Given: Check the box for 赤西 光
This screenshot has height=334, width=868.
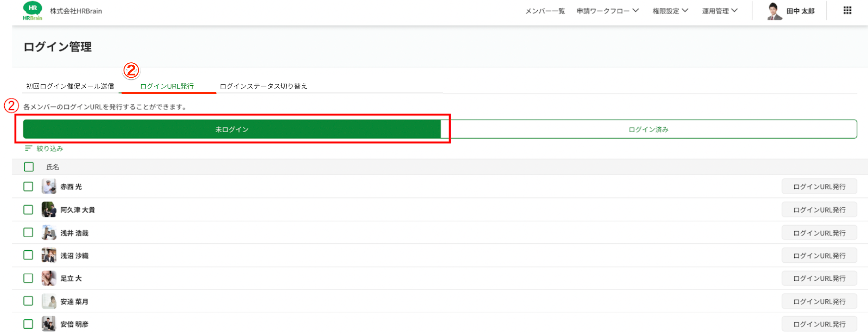Looking at the screenshot, I should tap(28, 187).
